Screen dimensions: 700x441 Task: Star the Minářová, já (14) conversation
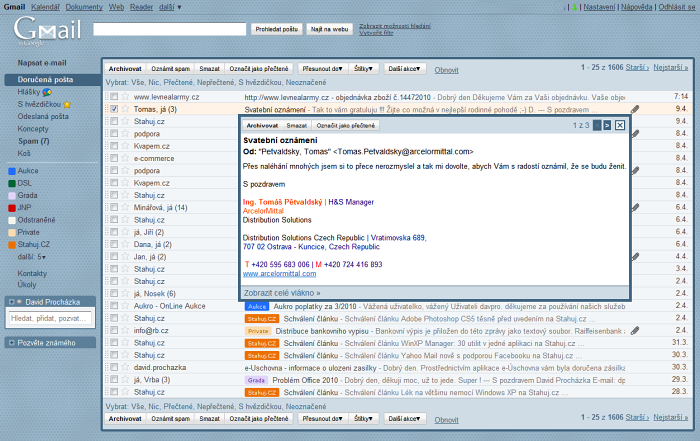125,207
